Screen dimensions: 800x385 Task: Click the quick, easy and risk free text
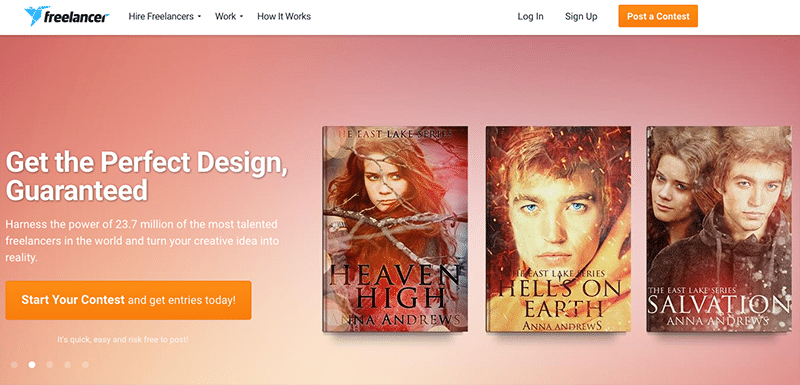(122, 339)
